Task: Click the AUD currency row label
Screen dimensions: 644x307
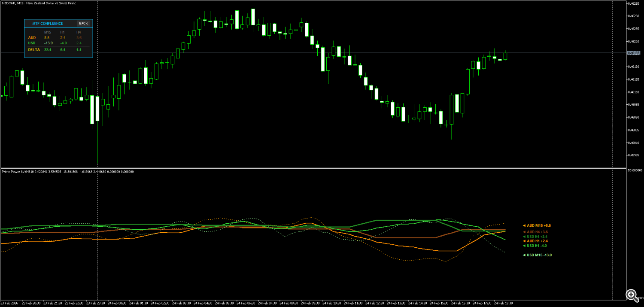Action: coord(32,38)
